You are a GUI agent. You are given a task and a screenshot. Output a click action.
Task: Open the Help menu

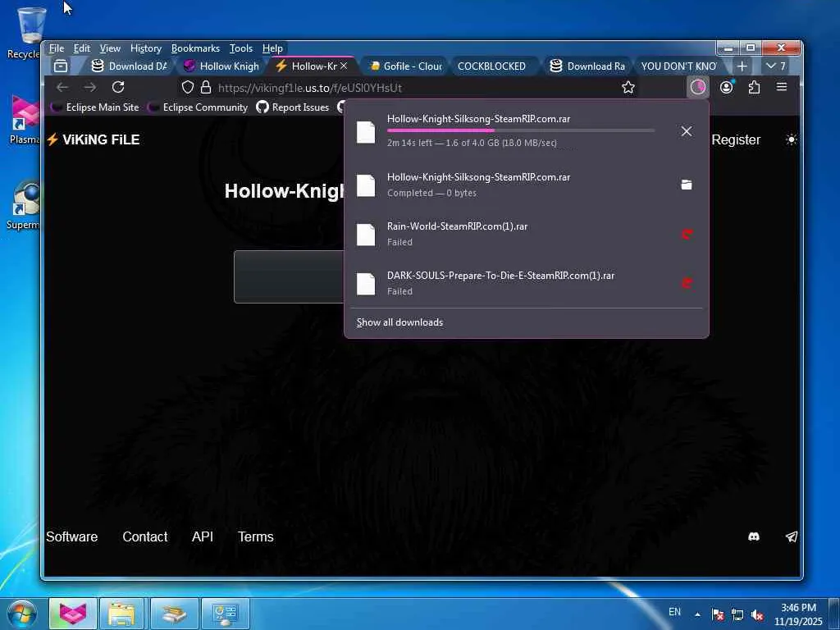272,48
